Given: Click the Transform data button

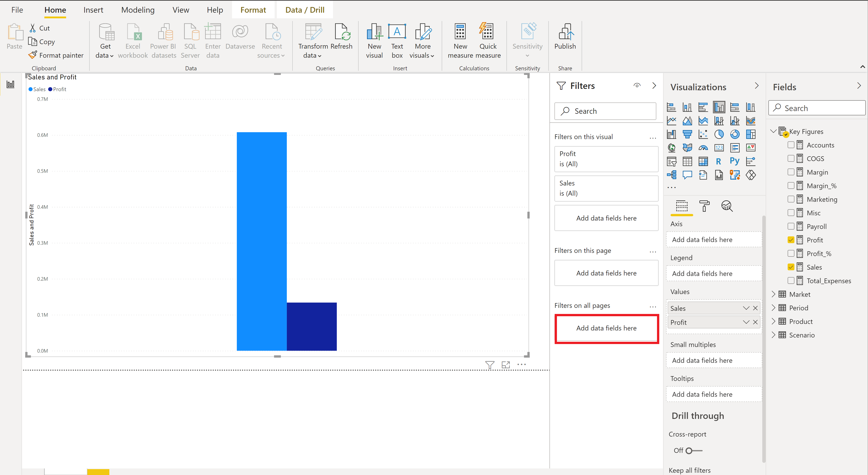Looking at the screenshot, I should (x=313, y=40).
